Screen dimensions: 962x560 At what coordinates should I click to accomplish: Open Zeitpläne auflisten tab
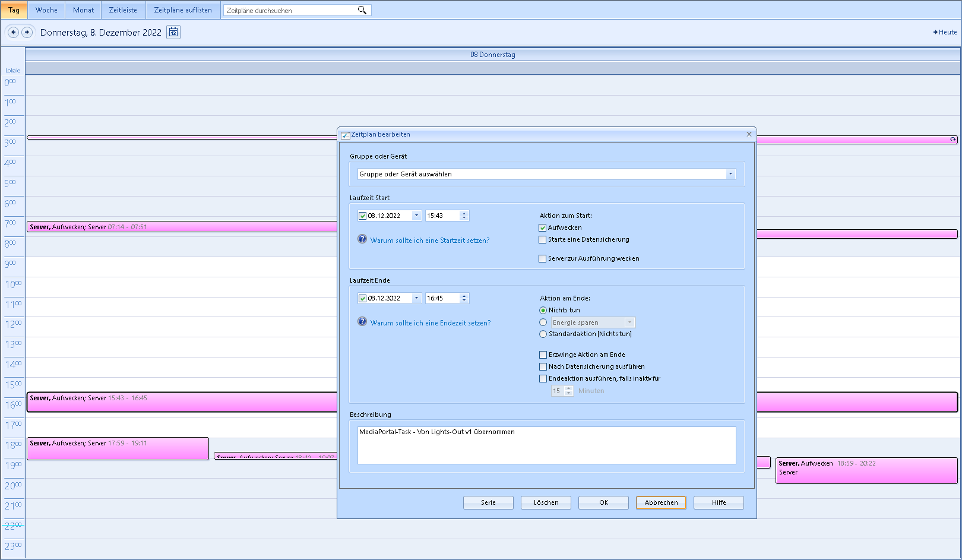183,10
